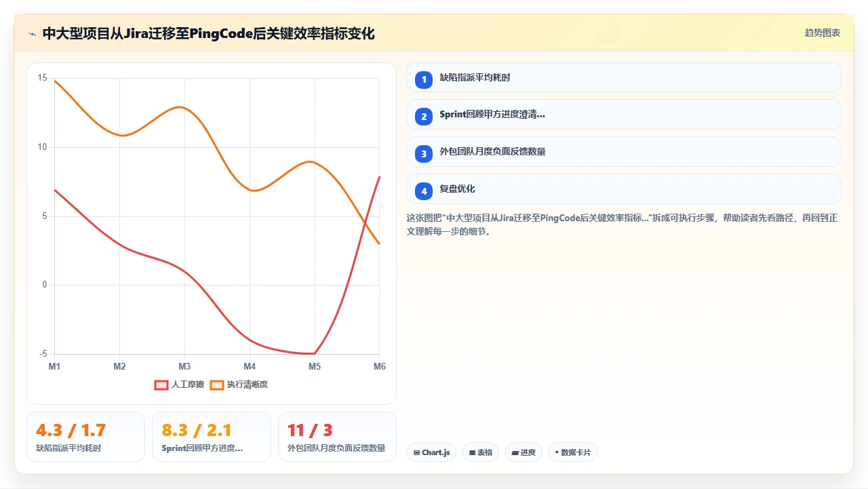Click the M2 axis label
Screen dimensions: 868x489
click(119, 366)
